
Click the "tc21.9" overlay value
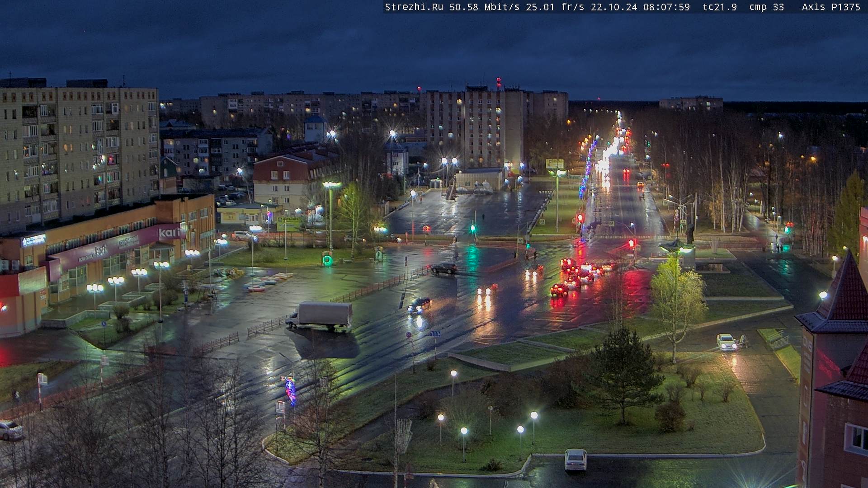(720, 7)
